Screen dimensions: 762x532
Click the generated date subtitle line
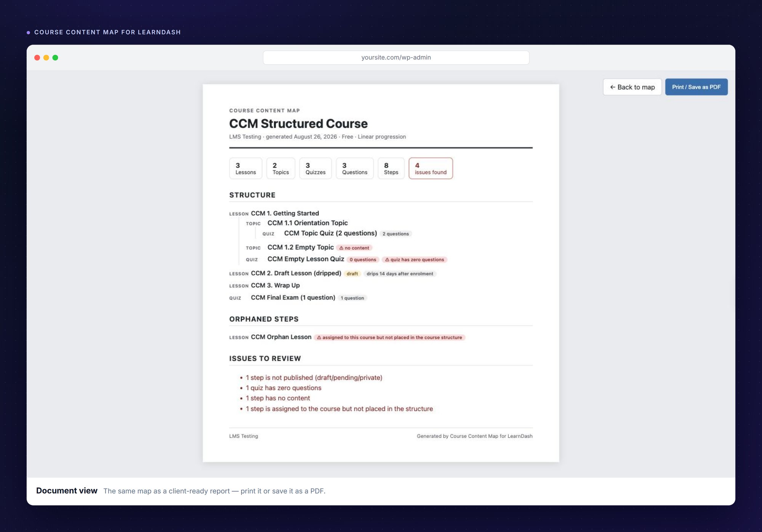point(317,137)
